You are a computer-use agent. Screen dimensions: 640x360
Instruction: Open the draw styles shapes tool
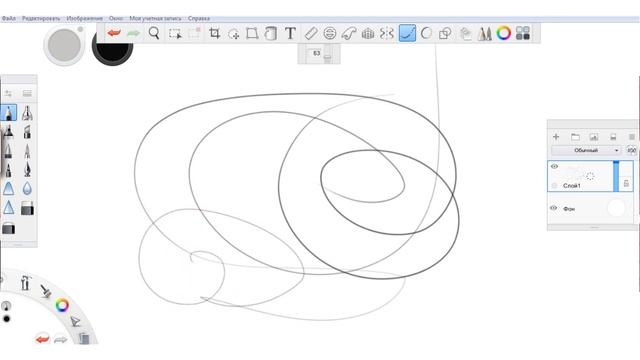445,33
